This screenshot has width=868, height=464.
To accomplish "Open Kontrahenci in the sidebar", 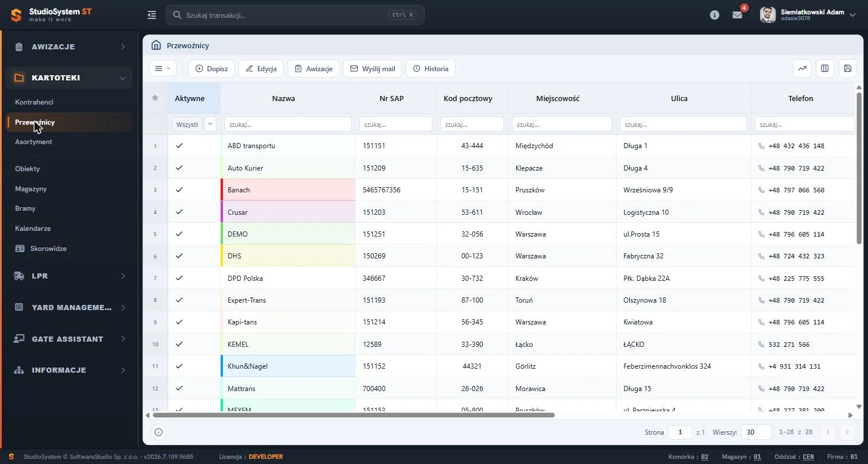I will tap(34, 102).
